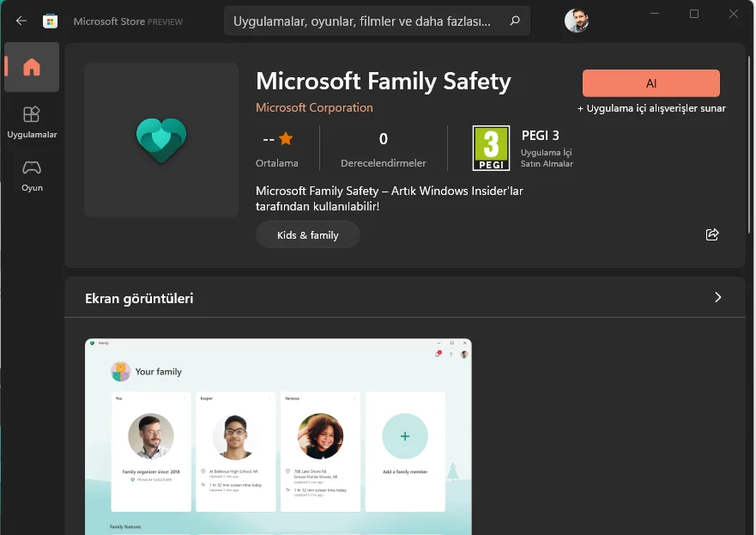Open the user profile picture menu
The image size is (756, 535).
pos(577,21)
